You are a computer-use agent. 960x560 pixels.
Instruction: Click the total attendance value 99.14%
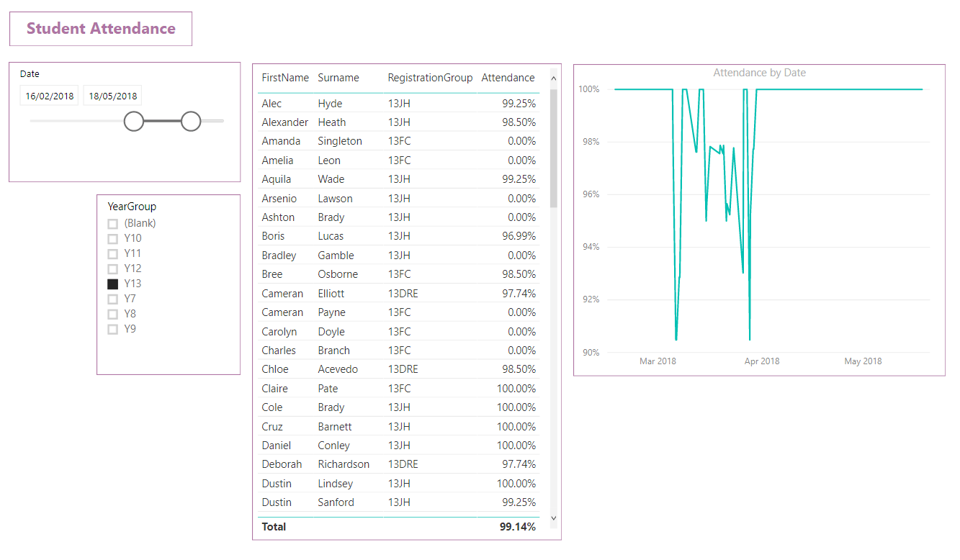tap(518, 527)
